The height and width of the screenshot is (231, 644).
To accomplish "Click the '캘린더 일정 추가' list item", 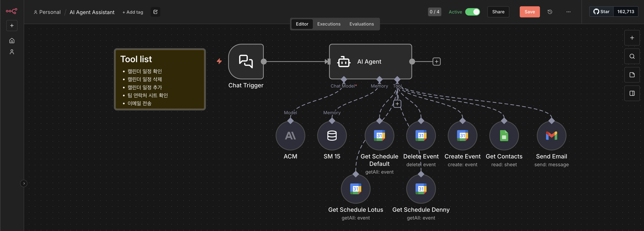I will pyautogui.click(x=145, y=87).
